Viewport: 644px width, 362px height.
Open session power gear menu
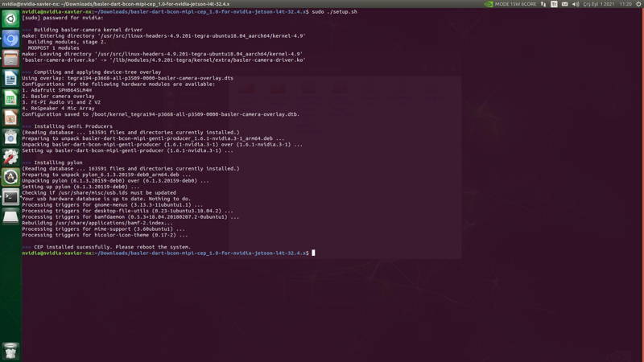pos(638,4)
